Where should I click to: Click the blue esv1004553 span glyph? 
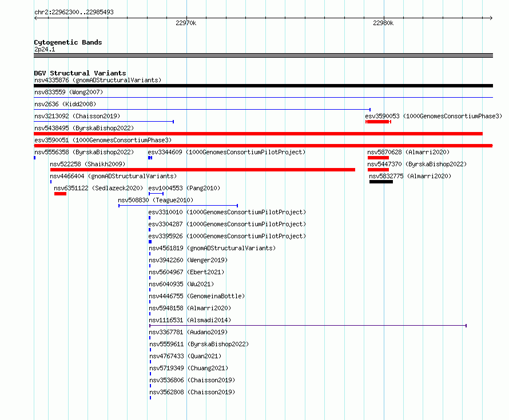156,194
